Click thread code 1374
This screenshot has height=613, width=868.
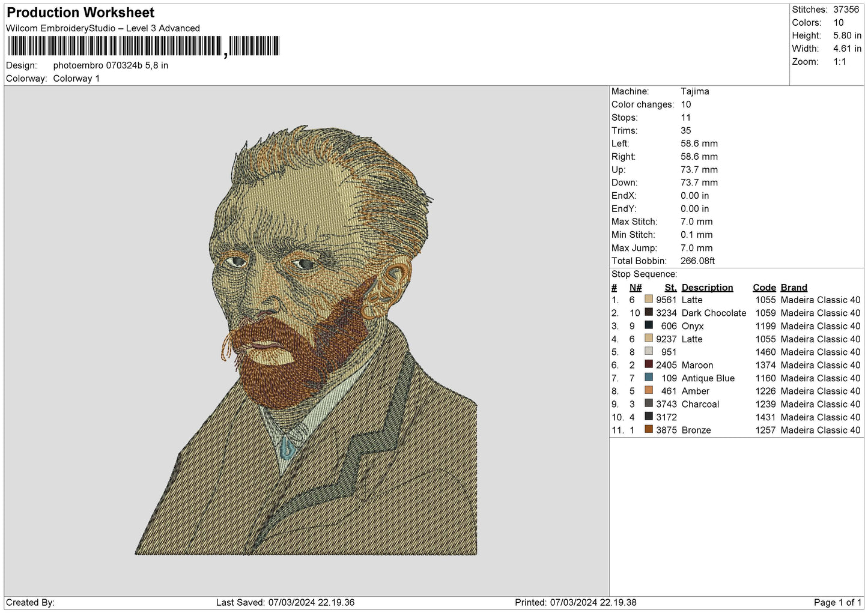coord(766,366)
